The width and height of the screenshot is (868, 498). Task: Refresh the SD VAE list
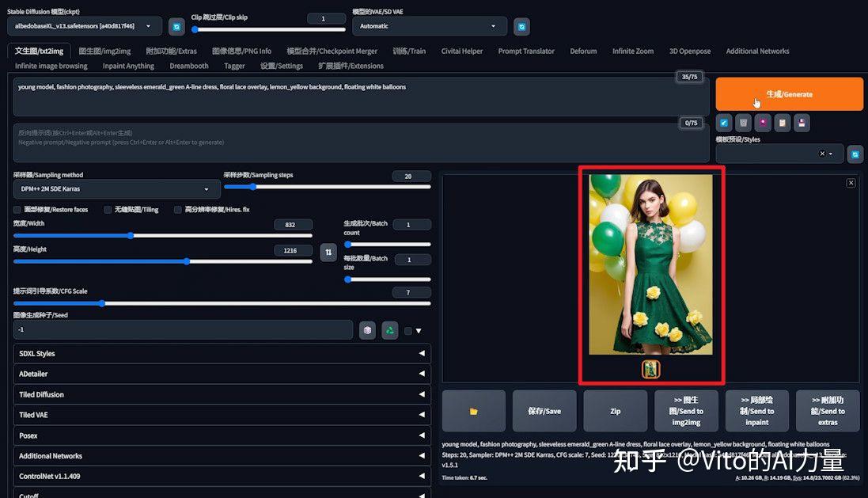pyautogui.click(x=521, y=27)
